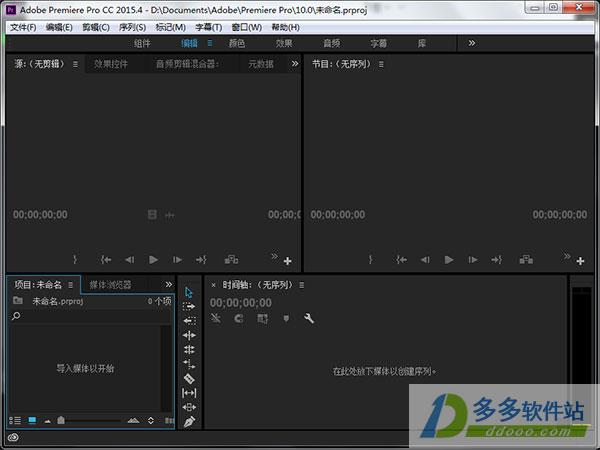Open Program panel menu beside 节目:(无序列)
The width and height of the screenshot is (600, 450).
[381, 64]
